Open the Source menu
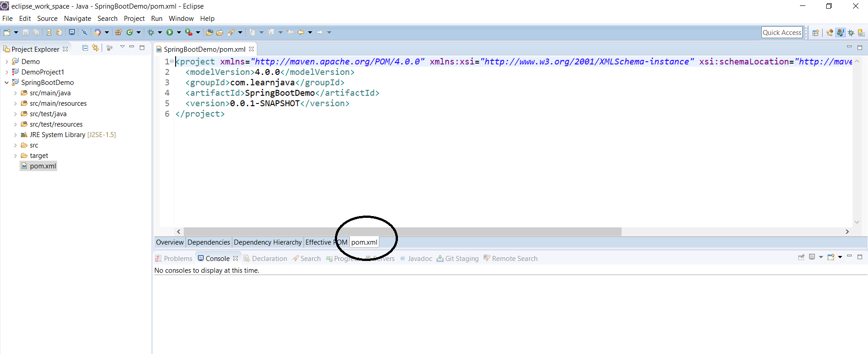The image size is (868, 354). (x=47, y=19)
